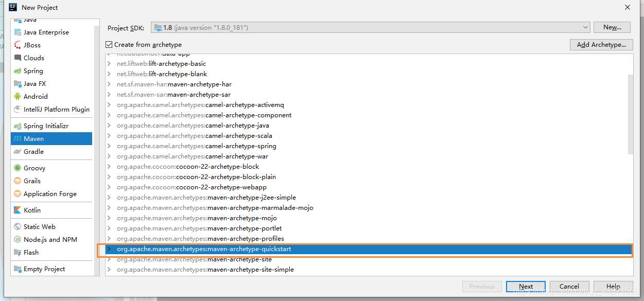This screenshot has height=301, width=644.
Task: Click the Help button
Action: (x=613, y=287)
